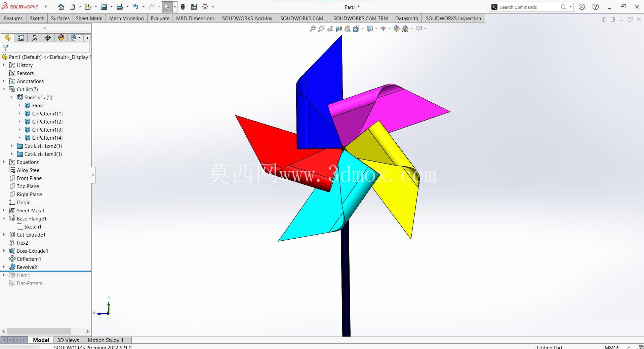Select CirPattern1[3] body
This screenshot has height=349, width=644.
pyautogui.click(x=47, y=130)
